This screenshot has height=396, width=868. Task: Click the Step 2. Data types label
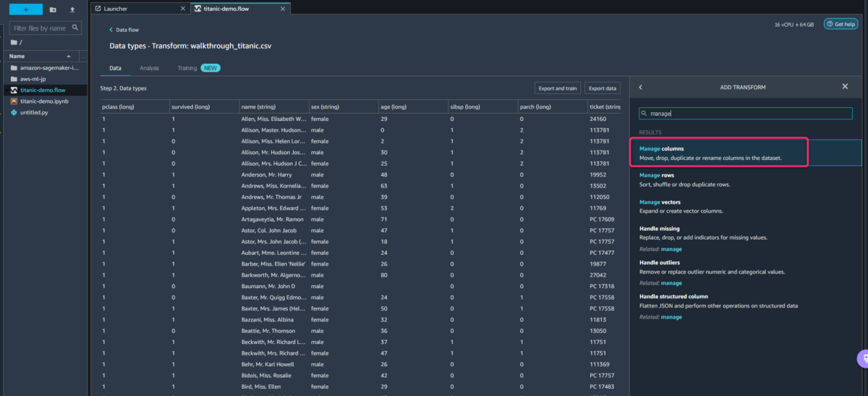pos(124,88)
